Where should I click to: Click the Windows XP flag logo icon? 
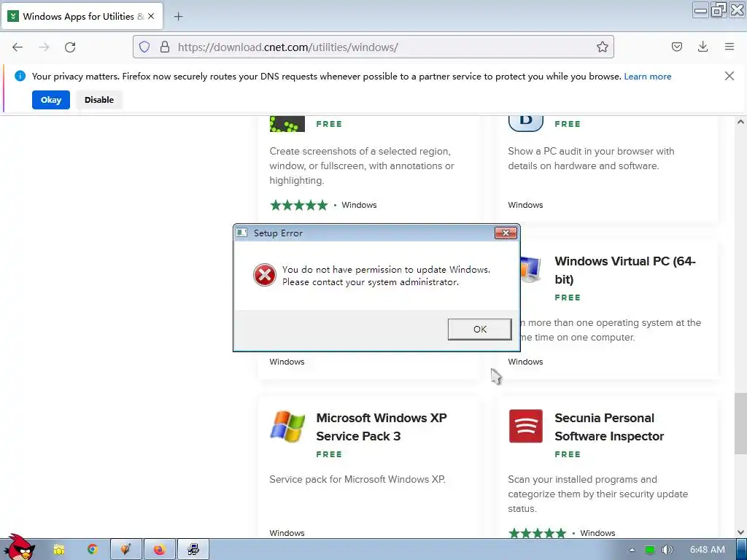tap(287, 426)
